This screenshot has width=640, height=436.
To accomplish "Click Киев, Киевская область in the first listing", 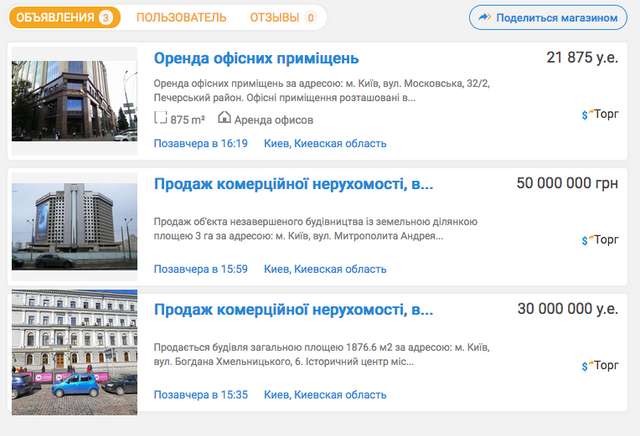I will [x=325, y=144].
